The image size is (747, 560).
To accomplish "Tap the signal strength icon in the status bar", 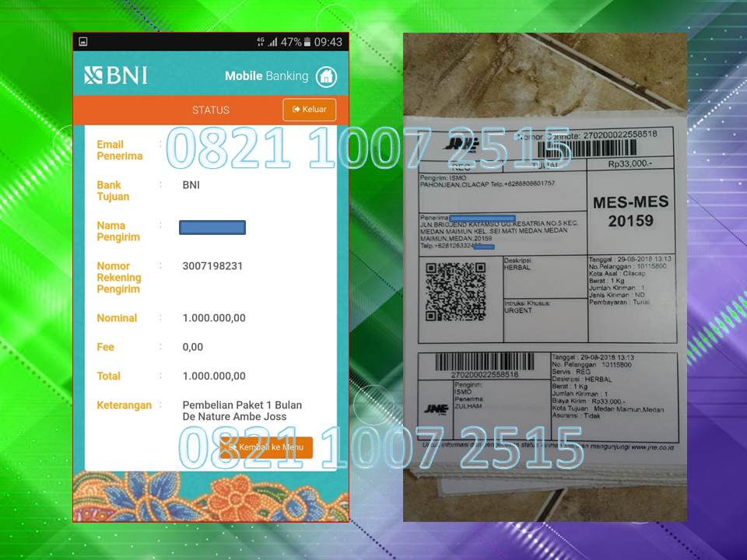I will click(x=272, y=42).
